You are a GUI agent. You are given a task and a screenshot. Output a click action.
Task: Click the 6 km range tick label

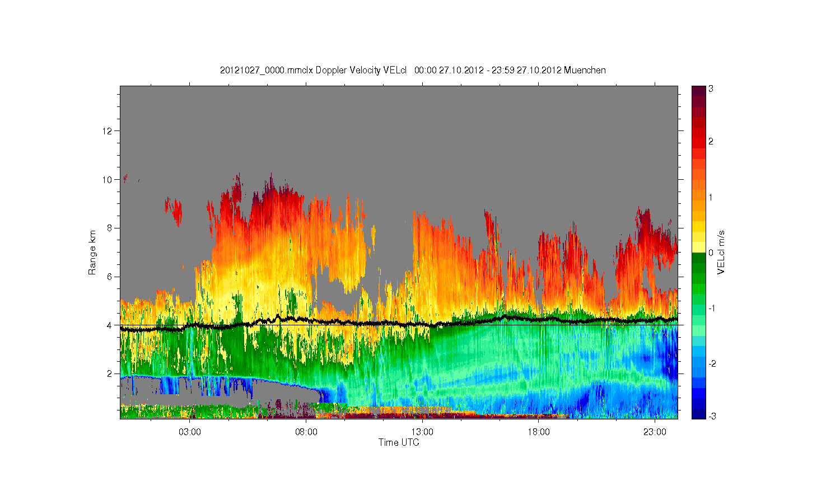pyautogui.click(x=110, y=277)
